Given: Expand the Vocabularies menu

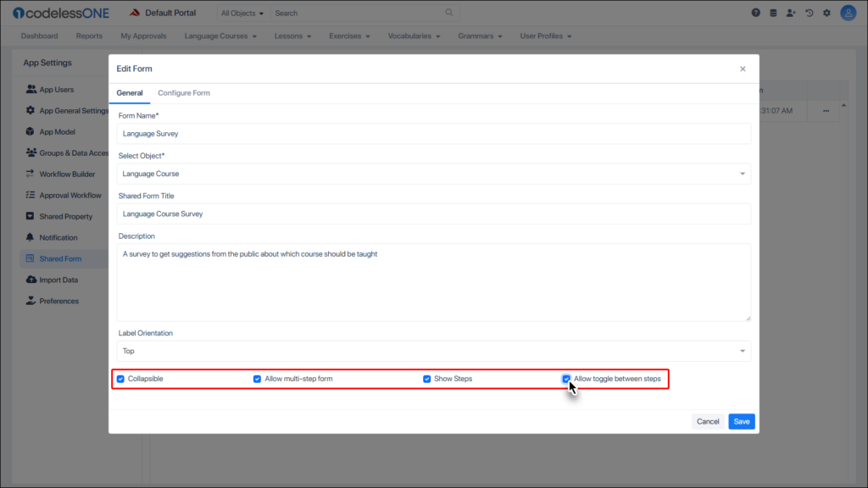Looking at the screenshot, I should tap(414, 36).
